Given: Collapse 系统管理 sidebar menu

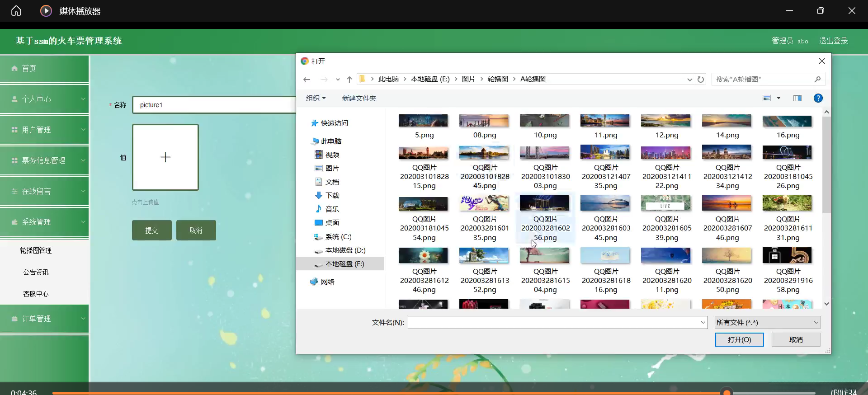Looking at the screenshot, I should [44, 222].
